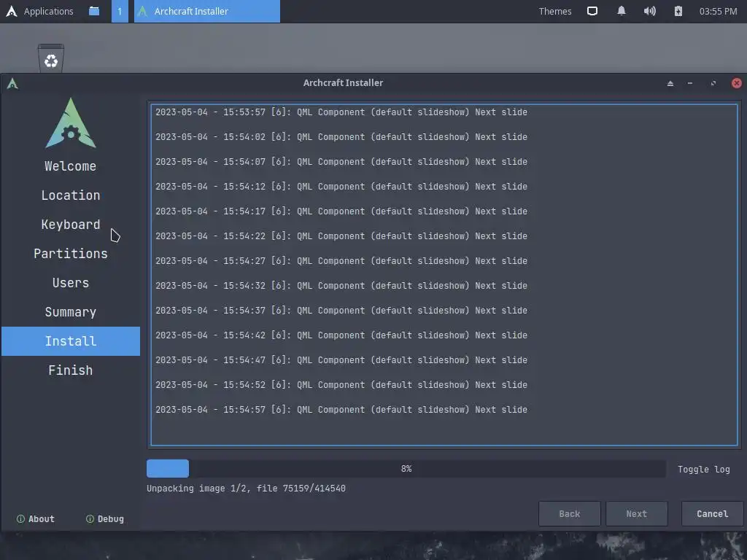Click the installation progress bar showing 8%
Image resolution: width=747 pixels, height=560 pixels.
406,469
